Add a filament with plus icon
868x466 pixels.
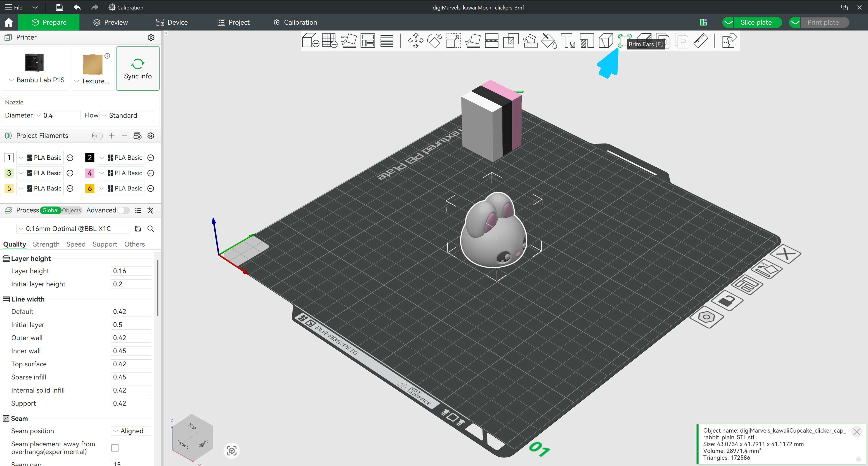(111, 136)
